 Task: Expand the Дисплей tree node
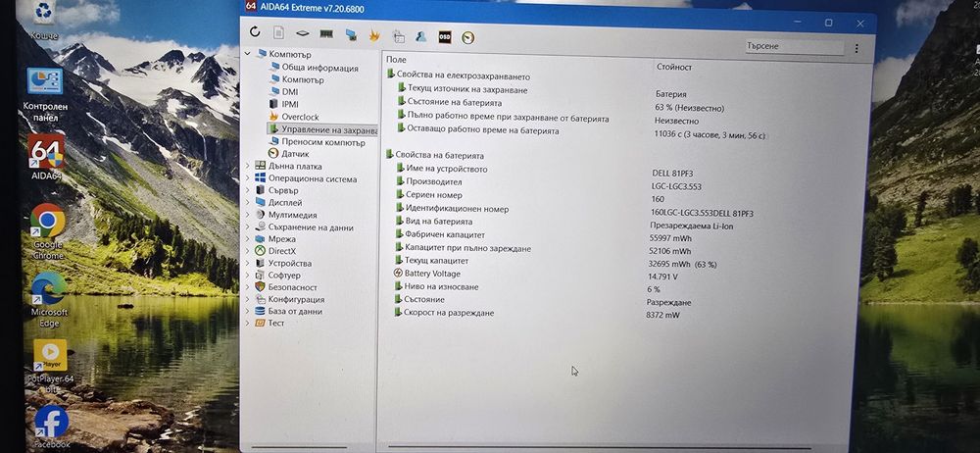tap(248, 202)
